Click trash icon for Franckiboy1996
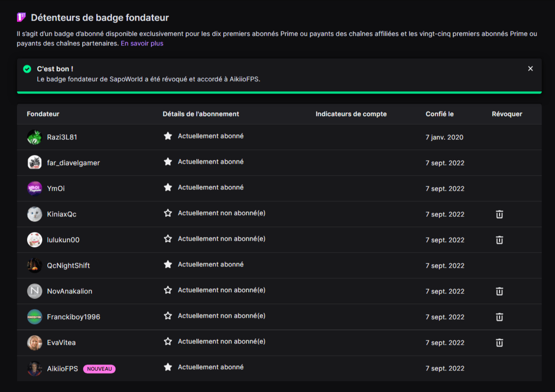Viewport: 555px width, 392px height. [x=500, y=317]
